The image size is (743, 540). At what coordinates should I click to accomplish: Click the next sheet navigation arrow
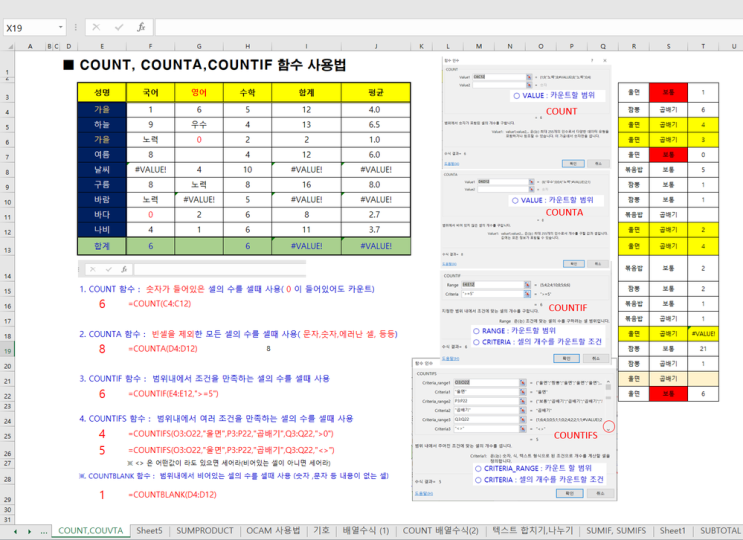(29, 531)
